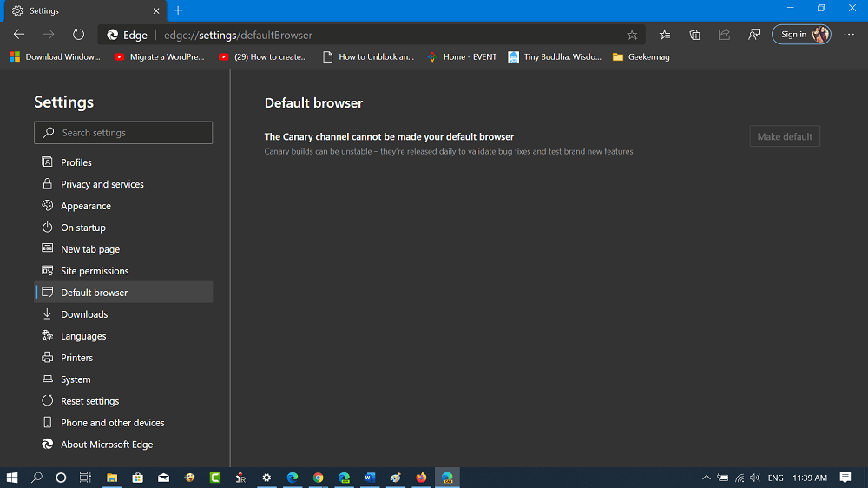Open Privacy and services settings
The width and height of the screenshot is (868, 488).
click(x=123, y=184)
